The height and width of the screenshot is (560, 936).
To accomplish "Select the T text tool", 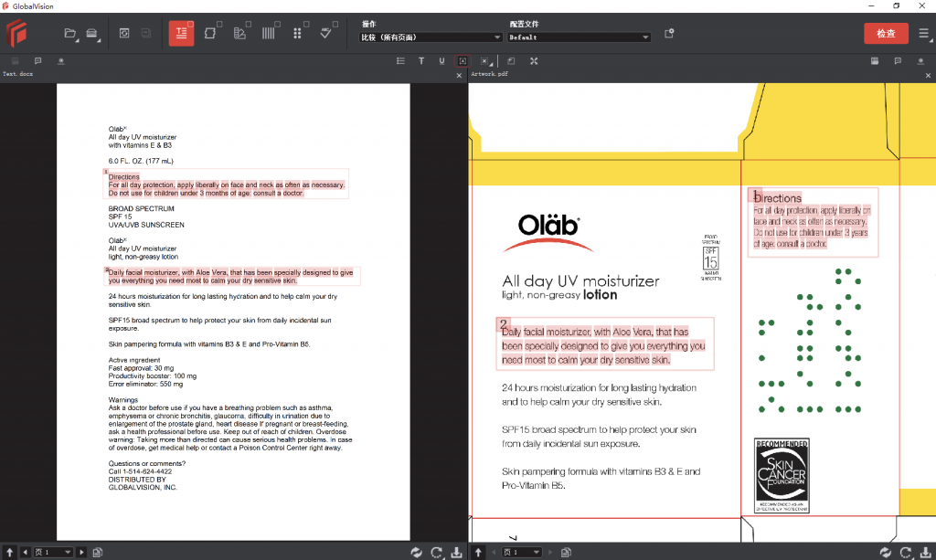I will (421, 61).
